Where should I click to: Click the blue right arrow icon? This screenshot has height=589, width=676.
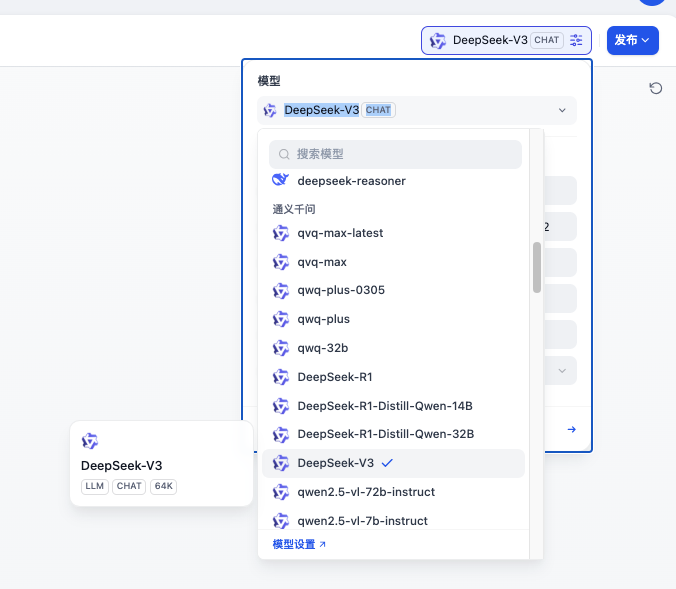[572, 429]
